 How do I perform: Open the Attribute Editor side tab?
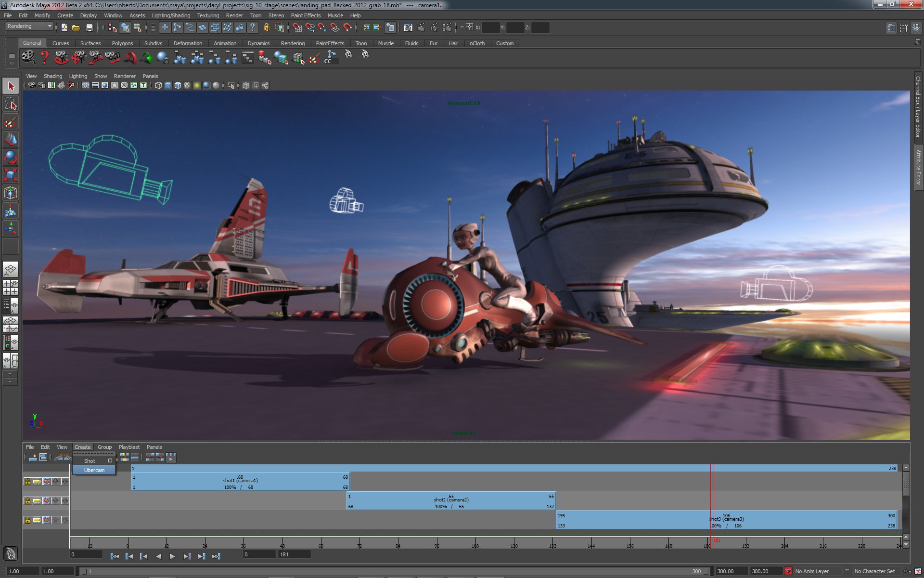(x=918, y=167)
